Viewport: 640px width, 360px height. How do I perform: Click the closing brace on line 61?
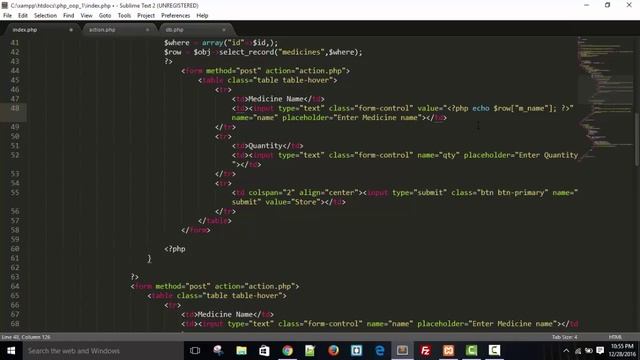(149, 258)
